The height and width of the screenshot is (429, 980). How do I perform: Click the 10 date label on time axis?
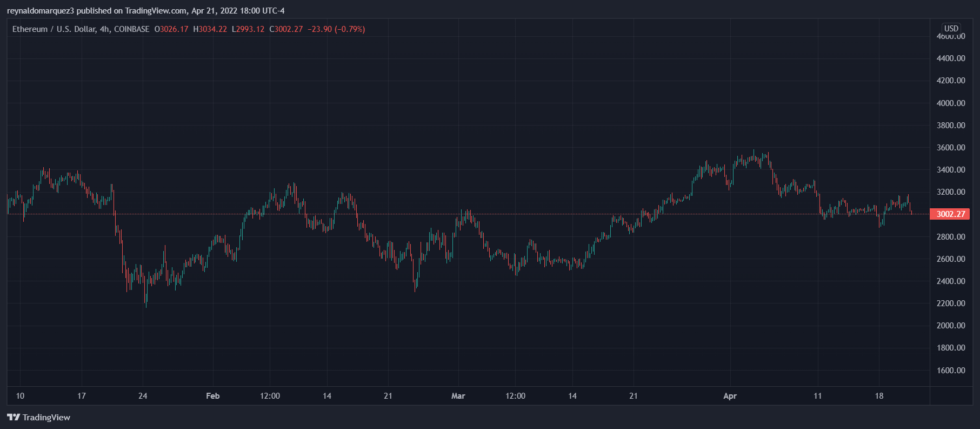[x=20, y=396]
